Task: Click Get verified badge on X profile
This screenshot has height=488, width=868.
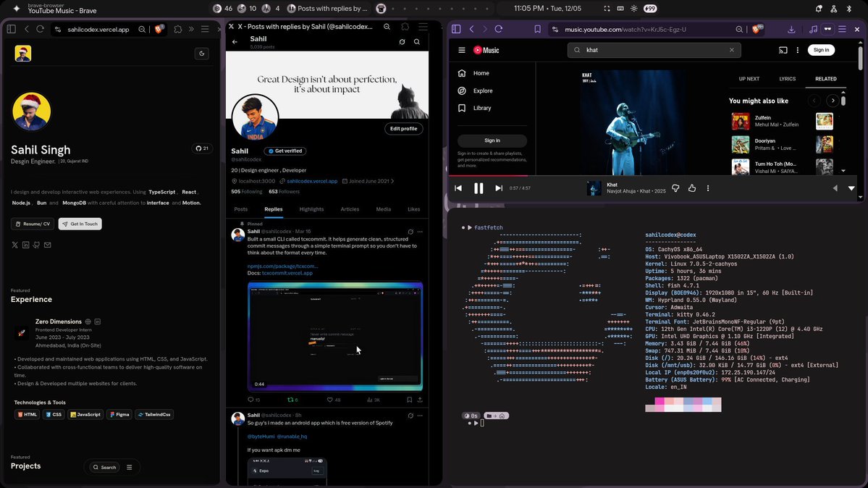Action: (285, 151)
